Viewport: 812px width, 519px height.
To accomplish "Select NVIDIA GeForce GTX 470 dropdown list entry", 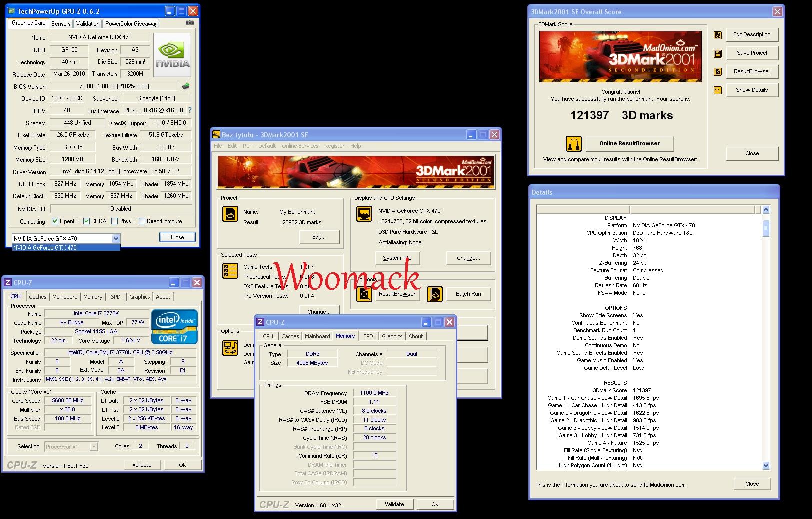I will pyautogui.click(x=66, y=248).
